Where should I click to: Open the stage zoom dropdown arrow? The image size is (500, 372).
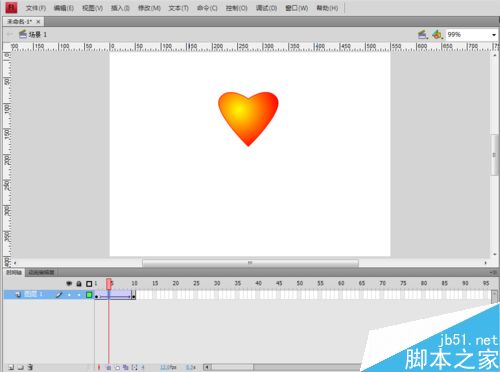coord(494,35)
